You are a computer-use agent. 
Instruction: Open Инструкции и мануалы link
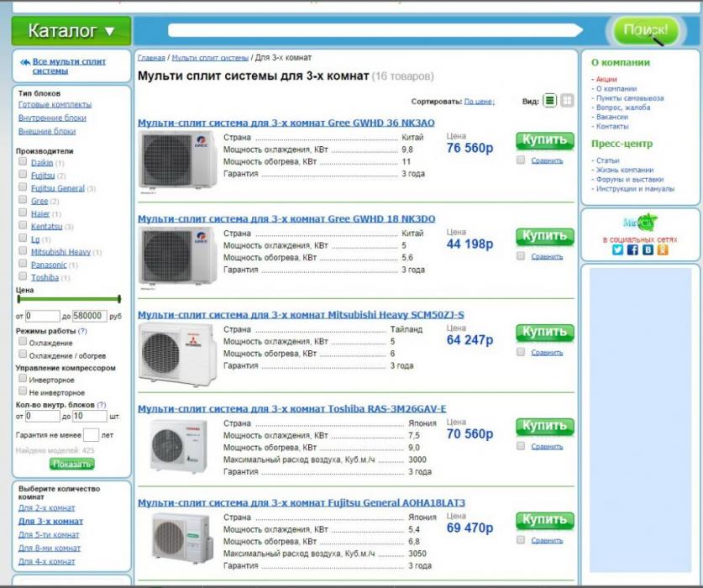[635, 189]
